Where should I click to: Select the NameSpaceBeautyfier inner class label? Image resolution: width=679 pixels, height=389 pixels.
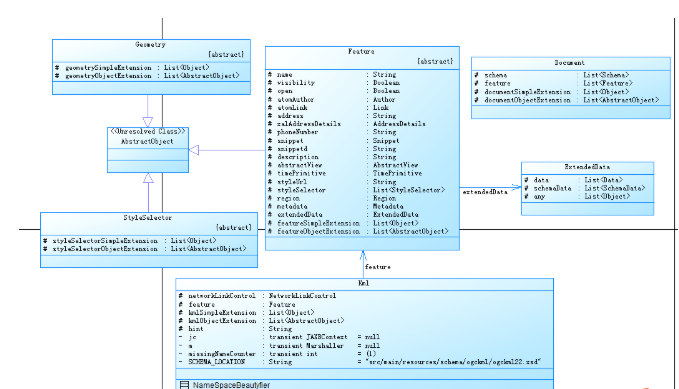coord(231,385)
